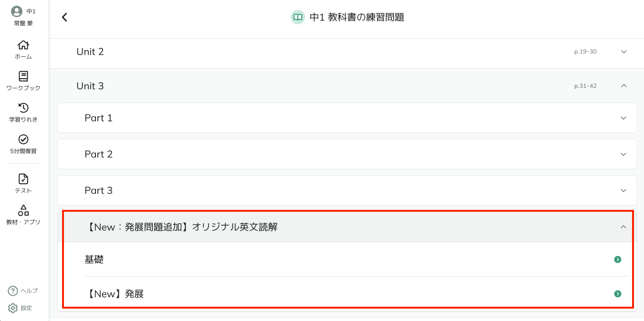Open the テスト test icon
644x321 pixels.
23,179
